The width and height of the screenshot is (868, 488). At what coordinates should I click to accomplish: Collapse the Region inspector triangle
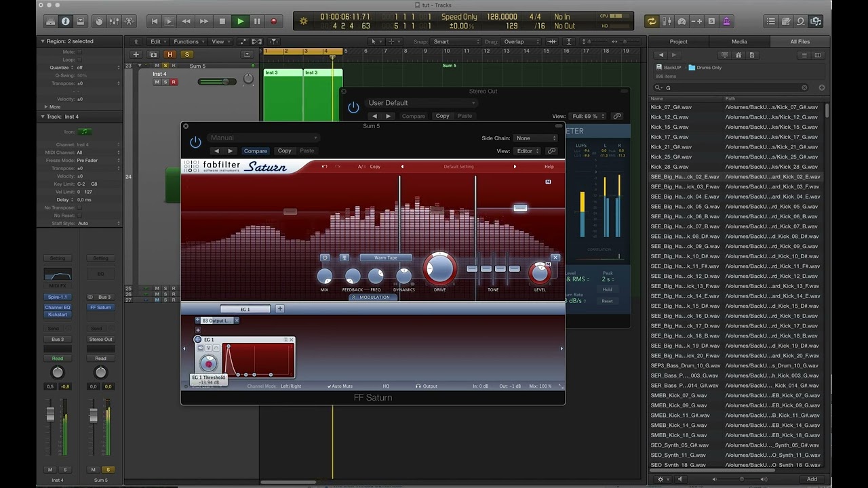pos(42,41)
